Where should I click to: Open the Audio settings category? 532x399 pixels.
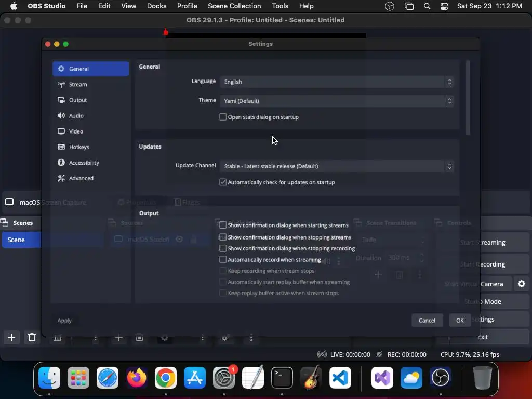tap(90, 116)
